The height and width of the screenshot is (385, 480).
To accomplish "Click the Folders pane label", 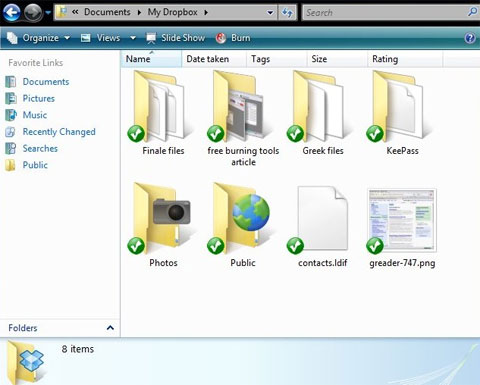I will coord(23,328).
